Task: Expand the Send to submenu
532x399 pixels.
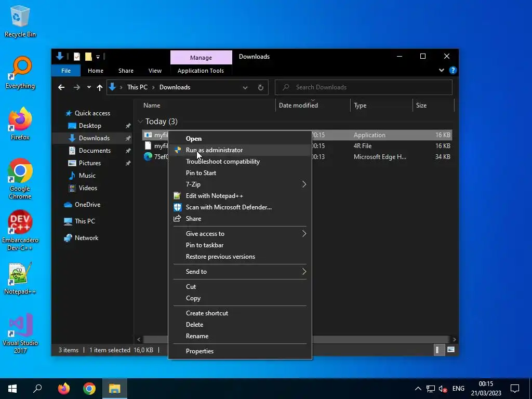Action: click(240, 272)
